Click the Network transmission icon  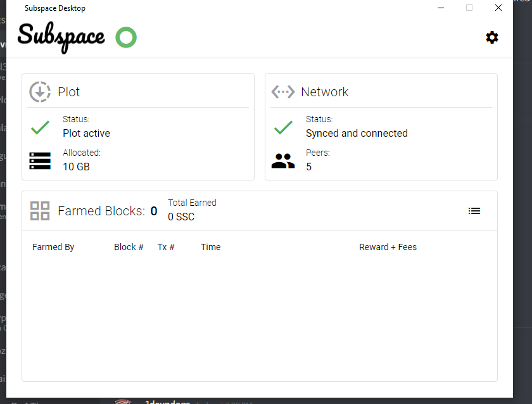point(283,91)
